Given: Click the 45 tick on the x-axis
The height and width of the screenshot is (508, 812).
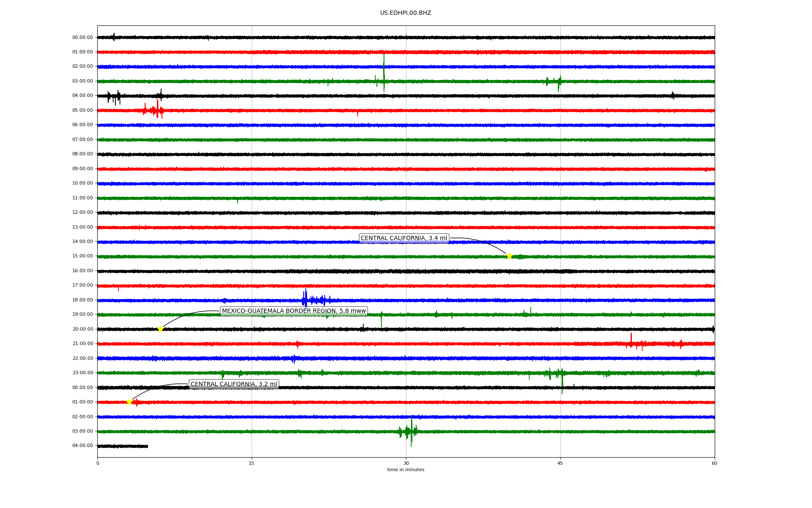Looking at the screenshot, I should [x=560, y=464].
